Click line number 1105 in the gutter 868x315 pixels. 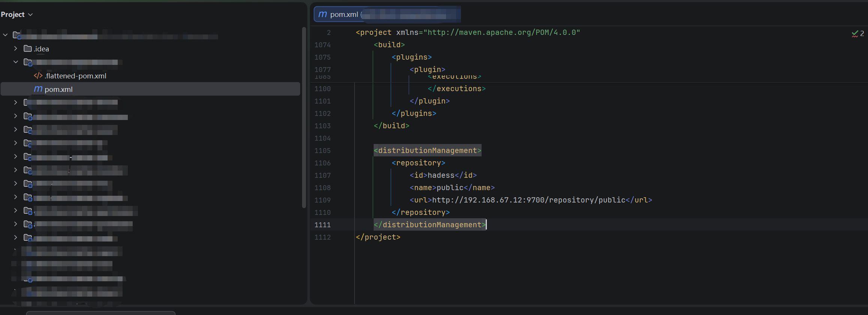point(322,151)
